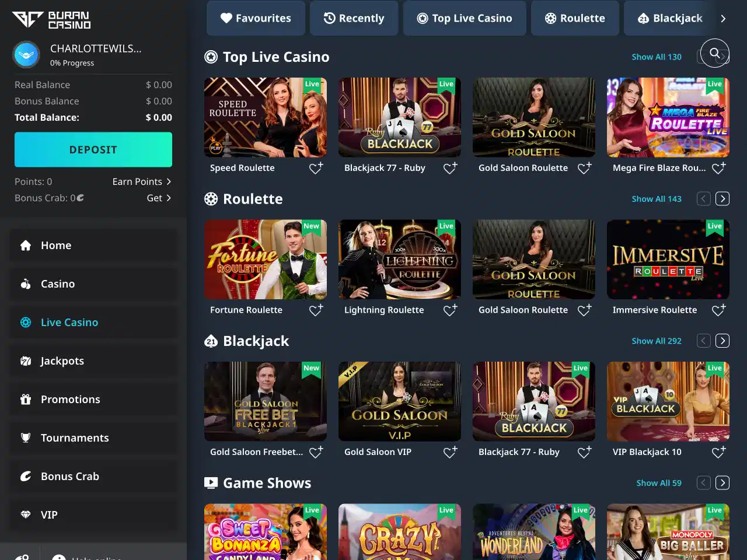Favourite the Lightning Roulette game
The height and width of the screenshot is (560, 747).
[450, 310]
